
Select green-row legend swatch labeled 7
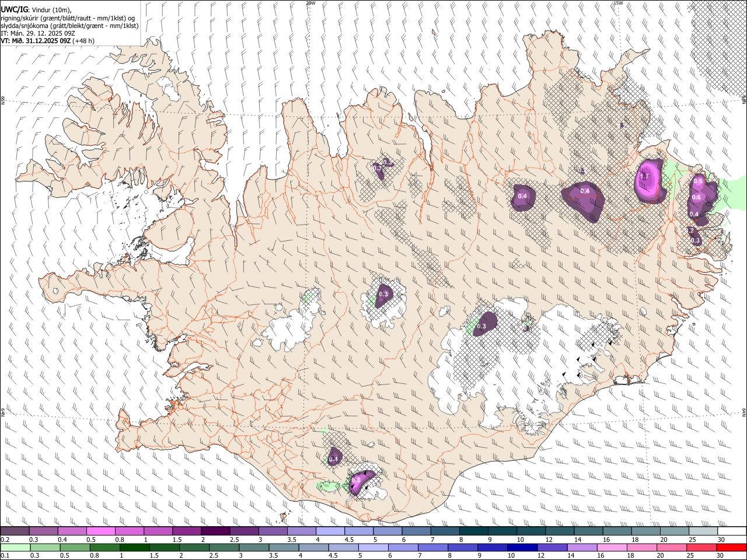point(434,547)
